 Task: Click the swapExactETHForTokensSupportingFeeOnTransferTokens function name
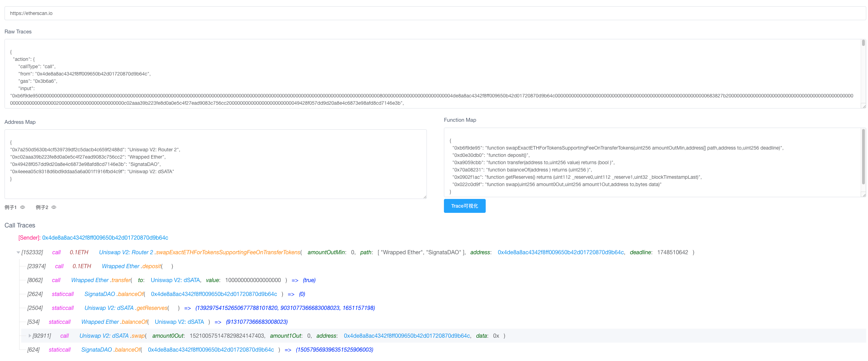tap(228, 252)
